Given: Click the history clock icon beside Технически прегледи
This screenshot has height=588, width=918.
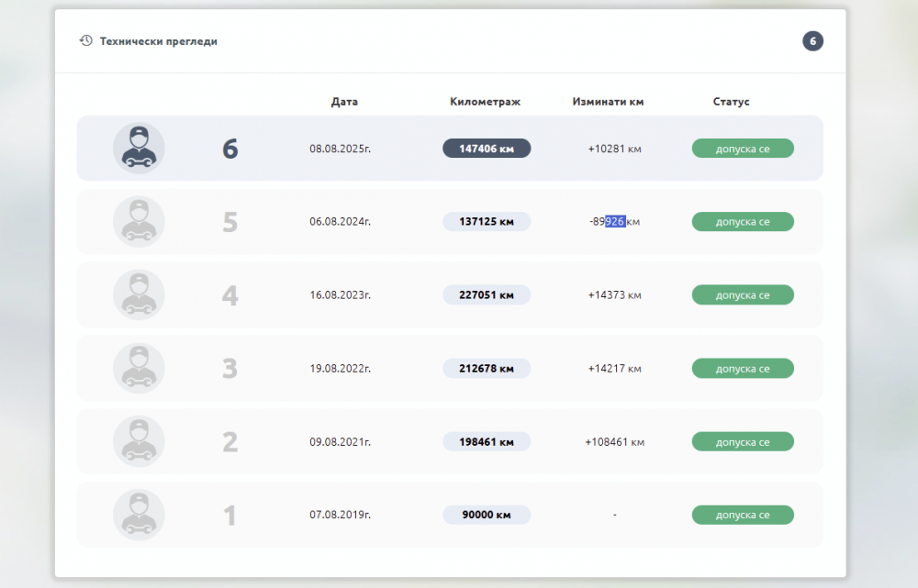Looking at the screenshot, I should (85, 41).
